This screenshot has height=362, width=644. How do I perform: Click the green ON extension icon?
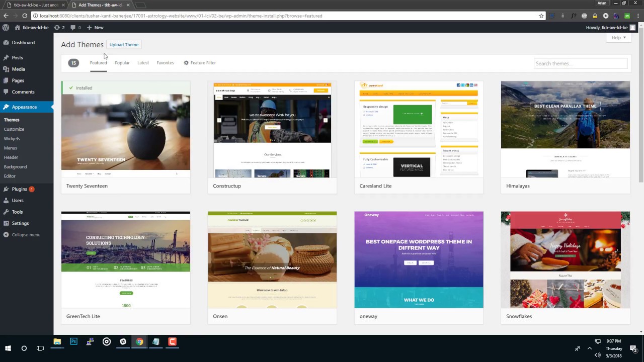[627, 16]
